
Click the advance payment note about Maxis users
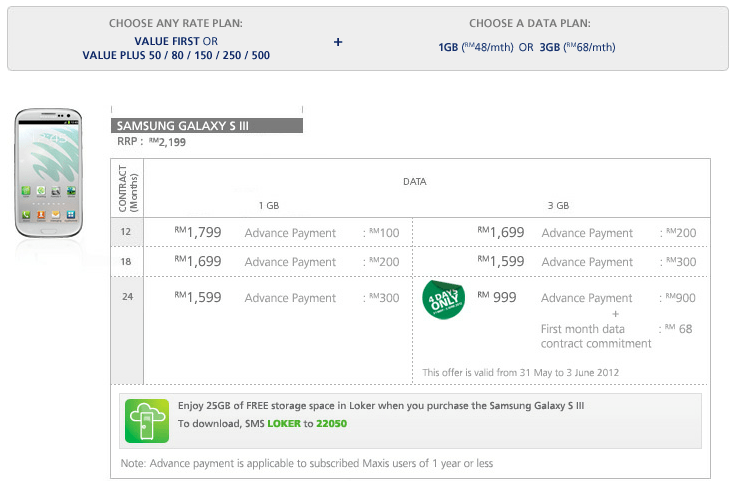[x=307, y=463]
